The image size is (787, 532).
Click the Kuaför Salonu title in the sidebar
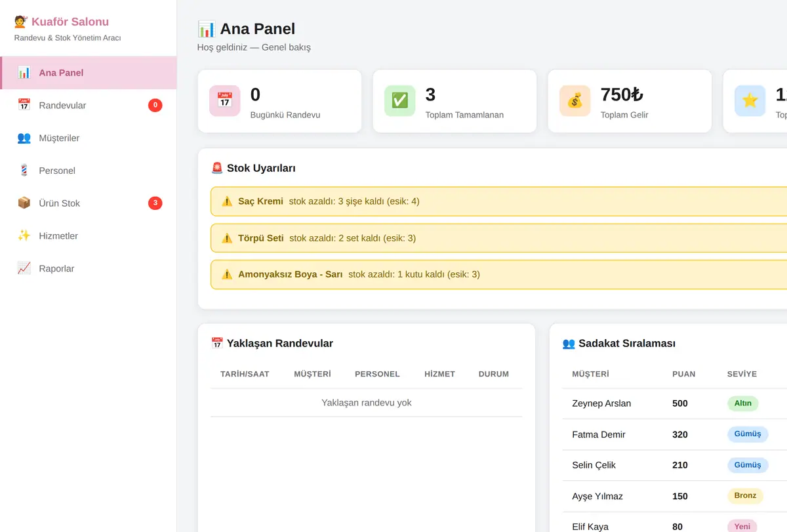point(62,22)
